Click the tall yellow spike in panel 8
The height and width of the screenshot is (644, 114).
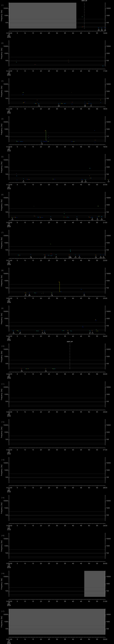pyautogui.click(x=59, y=286)
